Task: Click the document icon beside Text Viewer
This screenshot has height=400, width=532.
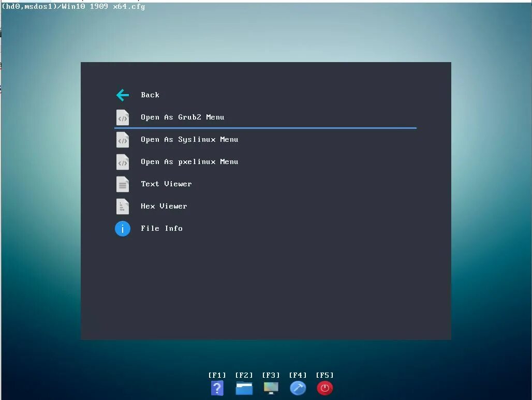Action: click(122, 184)
